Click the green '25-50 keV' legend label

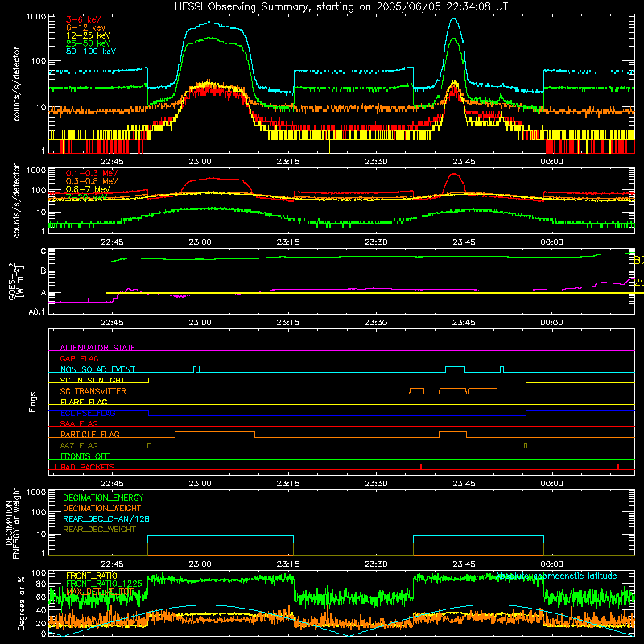(89, 43)
